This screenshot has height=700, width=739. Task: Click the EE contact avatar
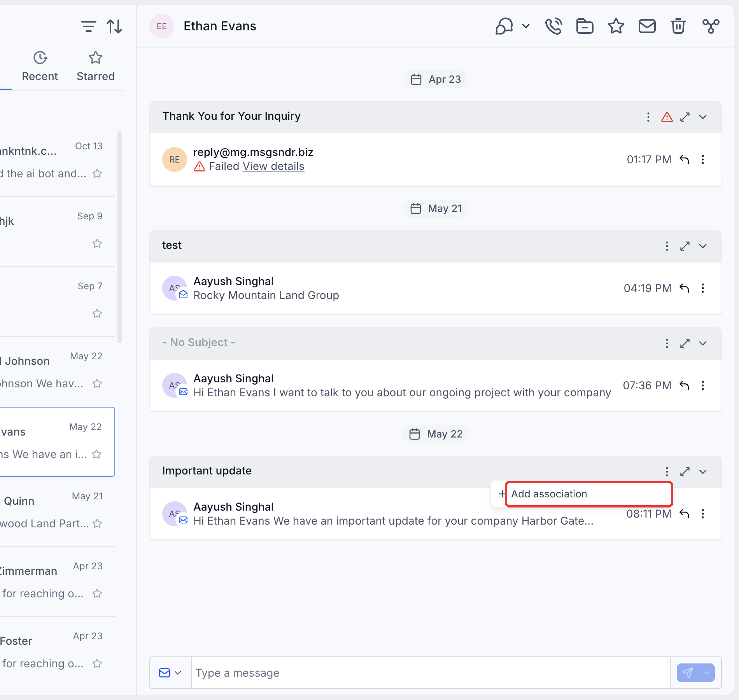tap(162, 26)
